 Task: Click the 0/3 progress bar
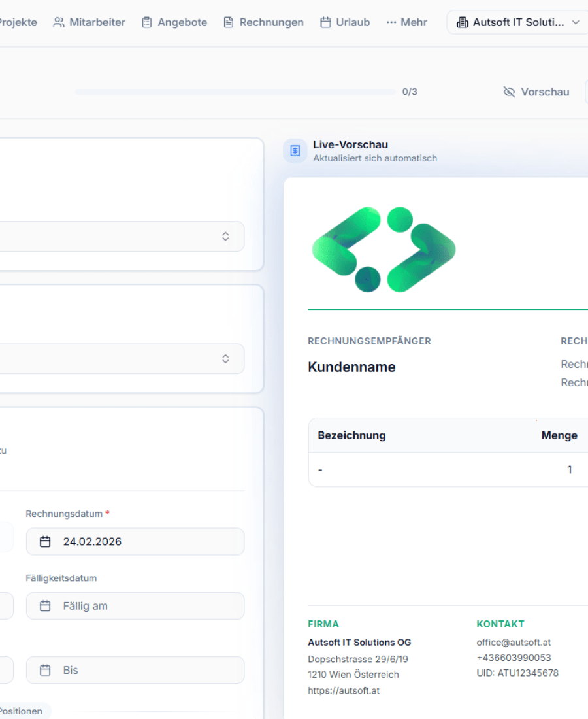(235, 92)
